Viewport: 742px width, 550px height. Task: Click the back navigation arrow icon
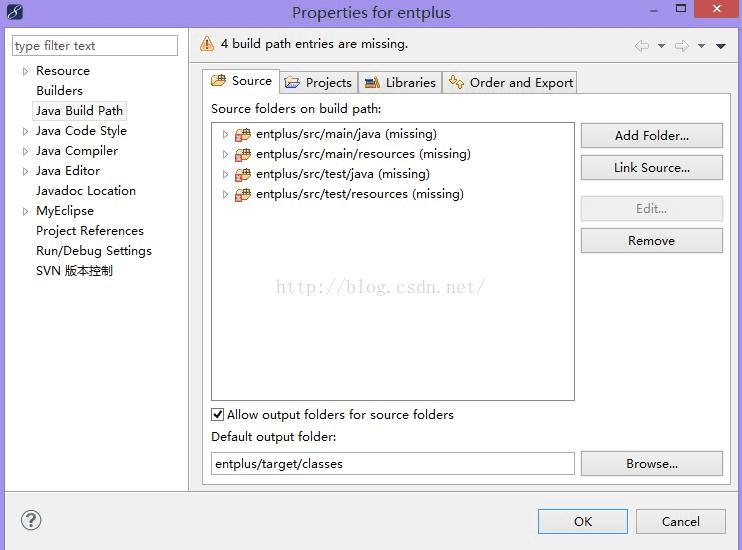point(642,45)
